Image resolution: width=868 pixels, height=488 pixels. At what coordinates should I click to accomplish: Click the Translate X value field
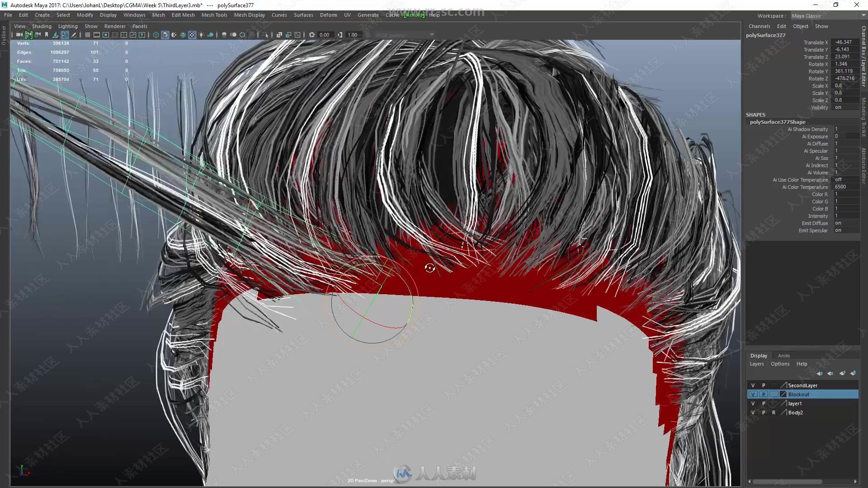point(844,42)
